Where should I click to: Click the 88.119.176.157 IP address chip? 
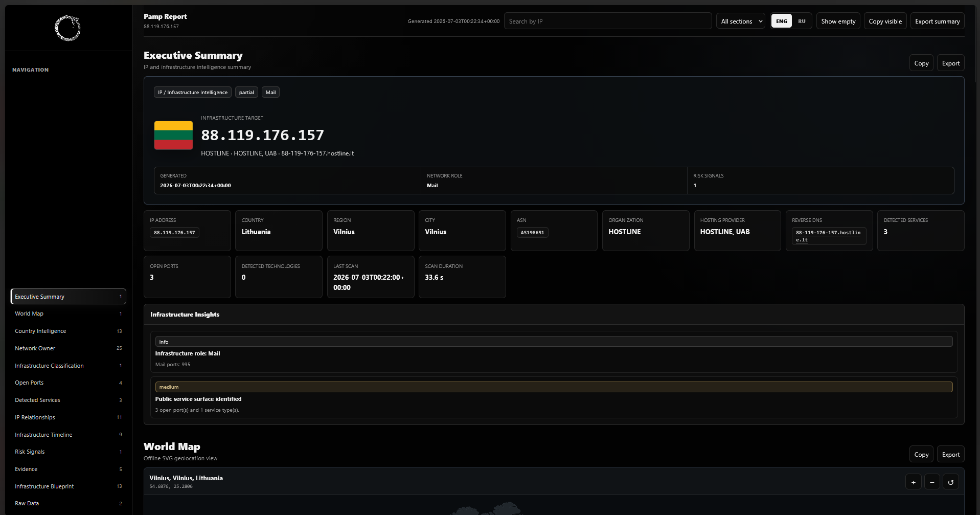click(174, 232)
